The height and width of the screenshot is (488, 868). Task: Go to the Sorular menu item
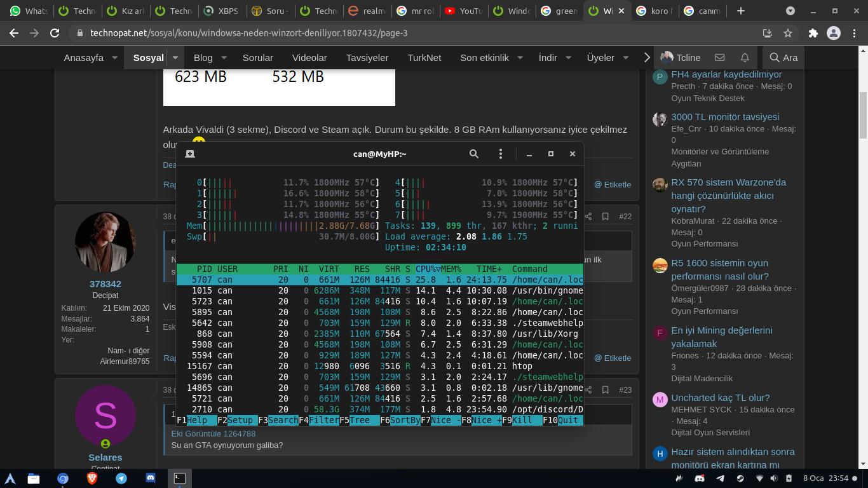pyautogui.click(x=257, y=58)
